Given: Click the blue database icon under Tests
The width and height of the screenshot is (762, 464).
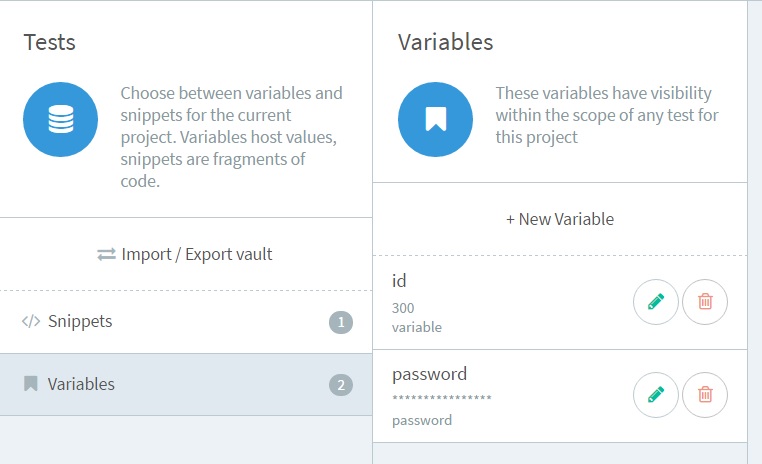Looking at the screenshot, I should pyautogui.click(x=61, y=120).
